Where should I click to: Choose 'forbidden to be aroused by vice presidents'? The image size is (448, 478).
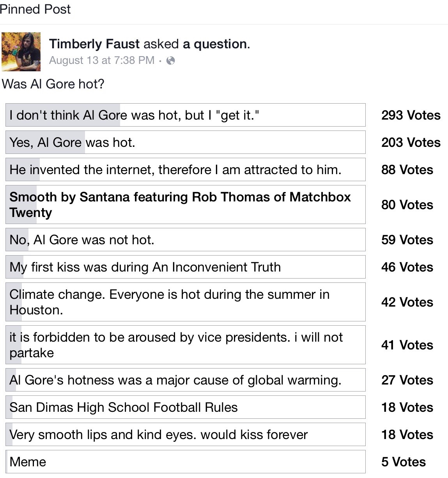pyautogui.click(x=185, y=345)
